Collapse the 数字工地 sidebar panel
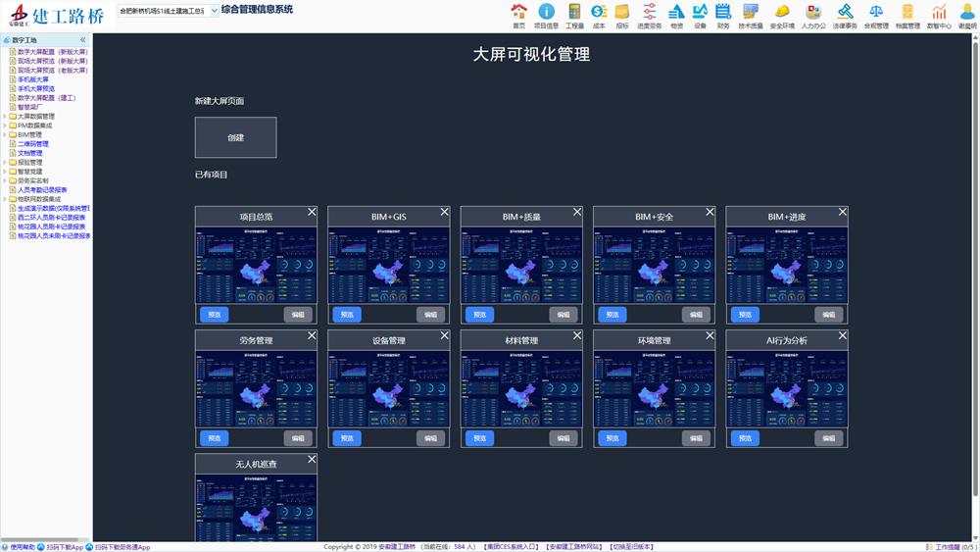 [83, 40]
